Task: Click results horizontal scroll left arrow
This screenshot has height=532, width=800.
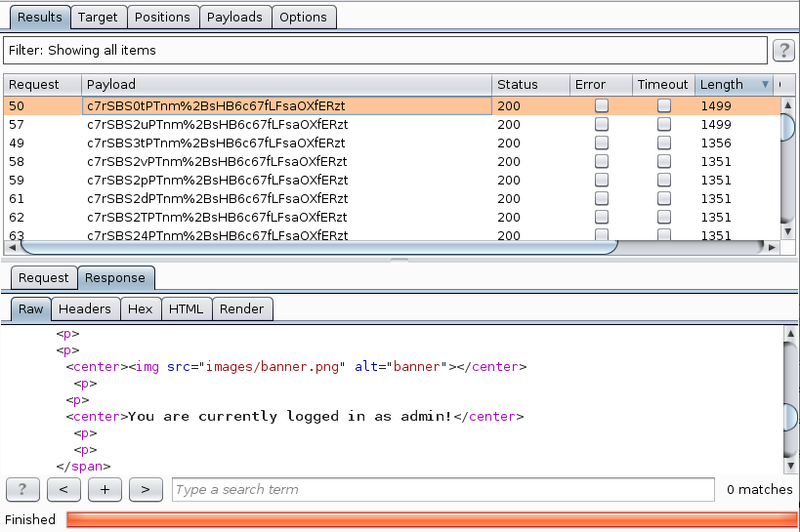Action: pyautogui.click(x=12, y=247)
